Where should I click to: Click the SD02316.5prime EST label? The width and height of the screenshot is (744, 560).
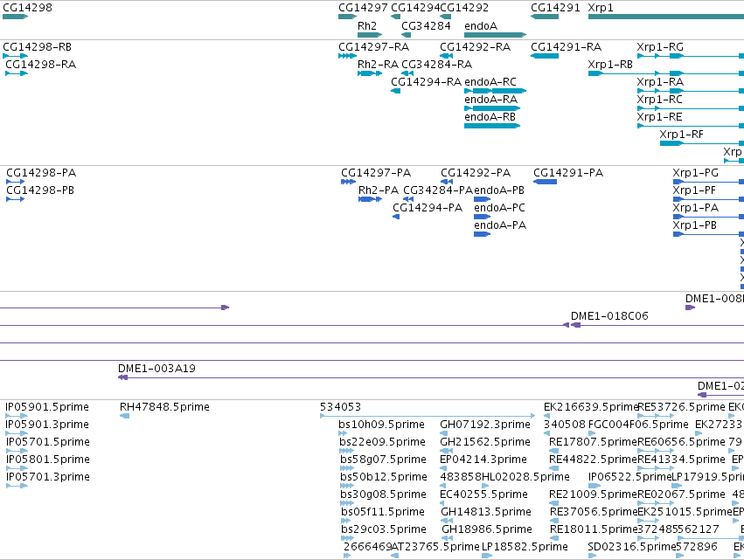click(x=631, y=547)
